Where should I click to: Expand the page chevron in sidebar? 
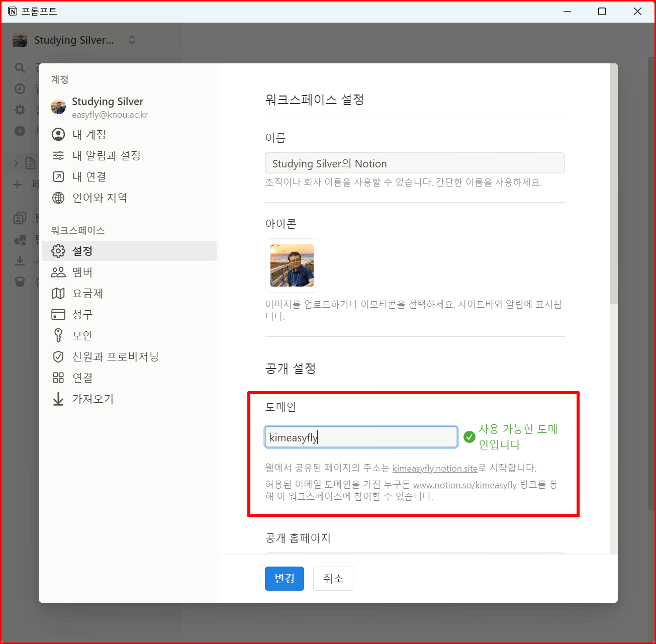(x=16, y=163)
